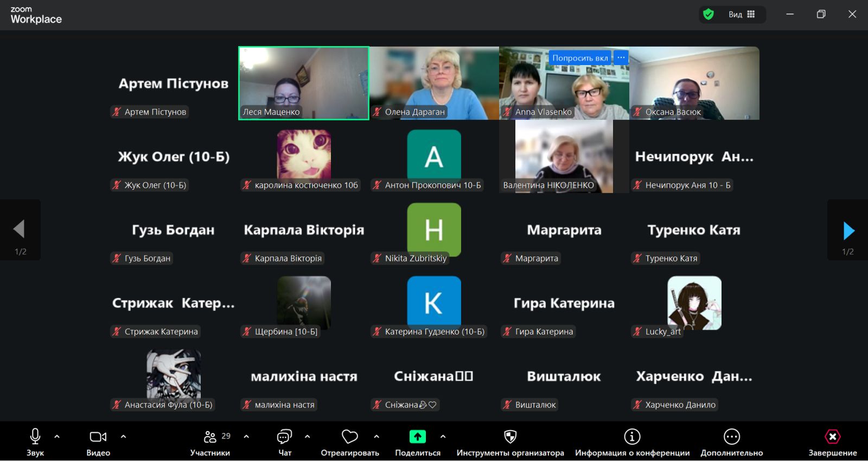This screenshot has width=868, height=461.
Task: Open three-dot menu on Anna Vlasenko tile
Action: point(621,58)
